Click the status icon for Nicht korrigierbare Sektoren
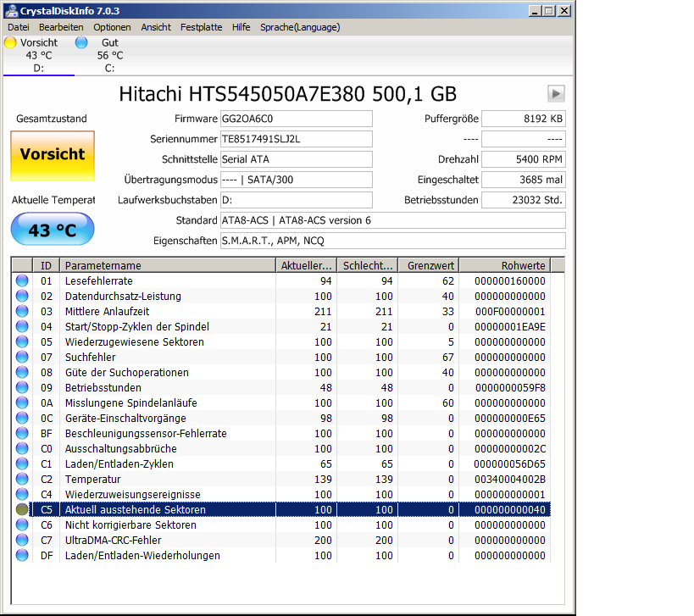The height and width of the screenshot is (616, 694). tap(22, 524)
